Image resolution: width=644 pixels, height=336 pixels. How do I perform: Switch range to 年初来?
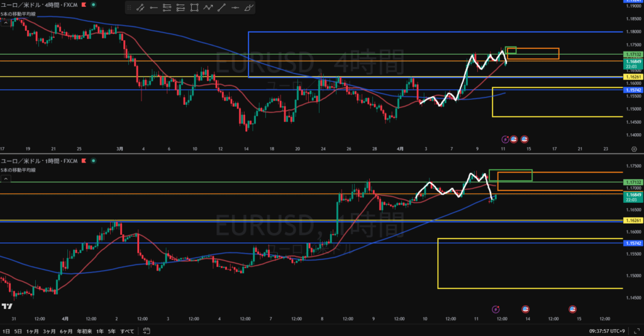click(x=82, y=330)
